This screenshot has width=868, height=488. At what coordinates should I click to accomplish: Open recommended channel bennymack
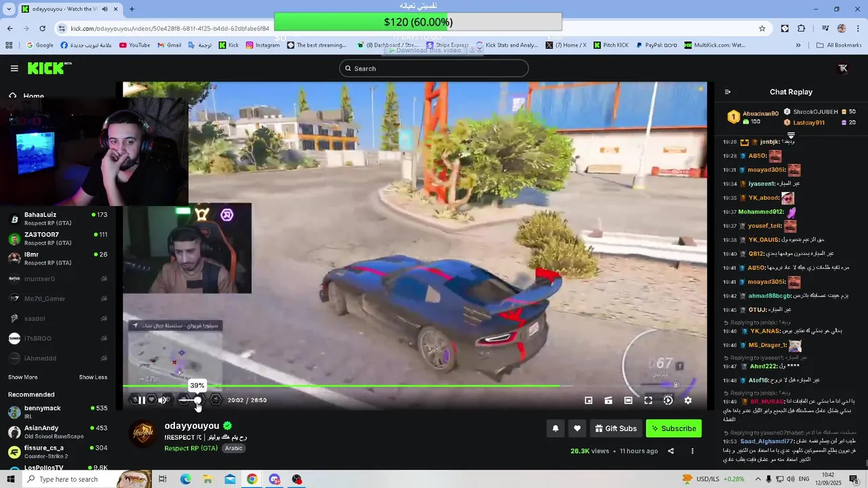[x=58, y=412]
